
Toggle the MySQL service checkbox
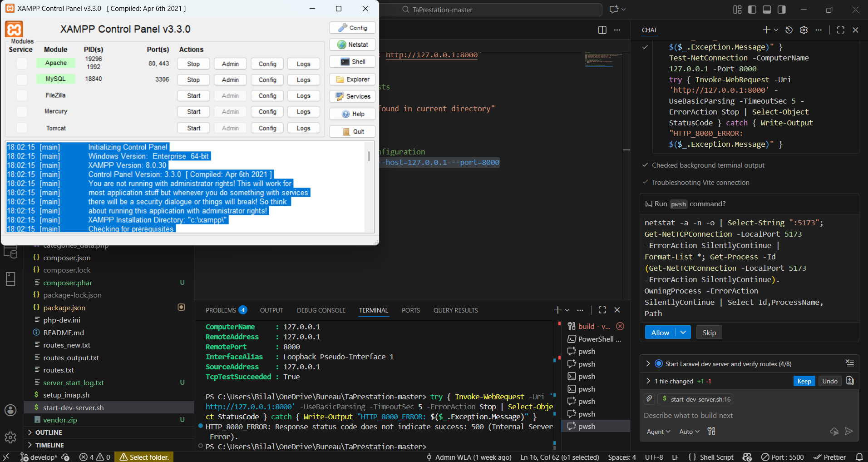coord(22,79)
